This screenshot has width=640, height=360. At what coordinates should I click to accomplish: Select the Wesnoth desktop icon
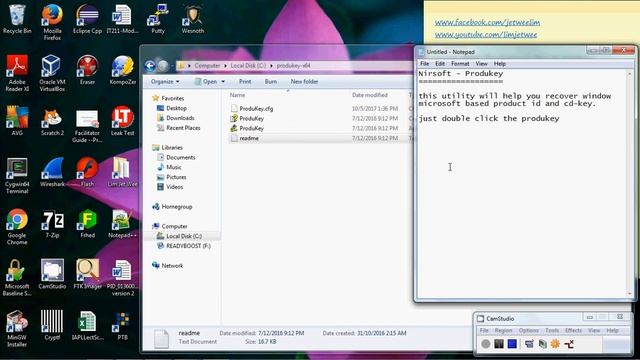click(193, 19)
